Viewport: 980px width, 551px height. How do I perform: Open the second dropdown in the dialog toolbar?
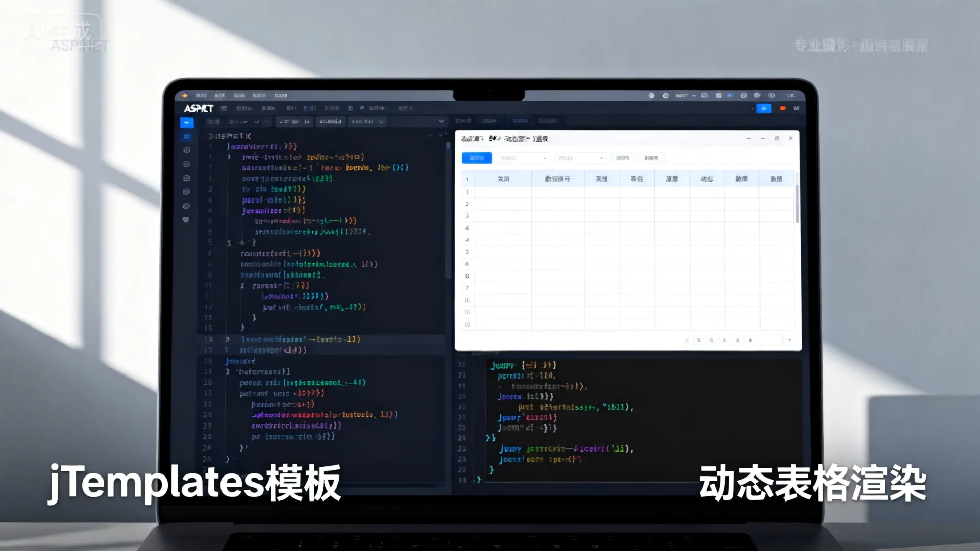[x=580, y=158]
